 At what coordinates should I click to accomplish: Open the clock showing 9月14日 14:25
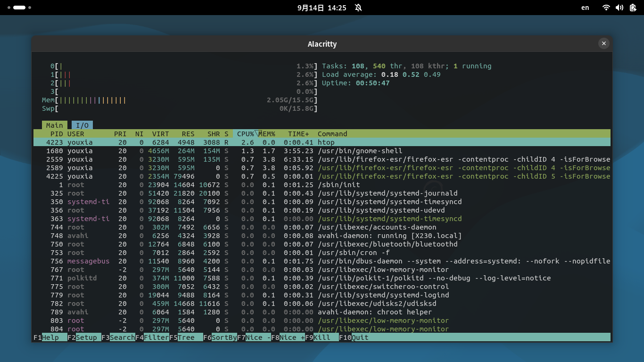coord(322,8)
